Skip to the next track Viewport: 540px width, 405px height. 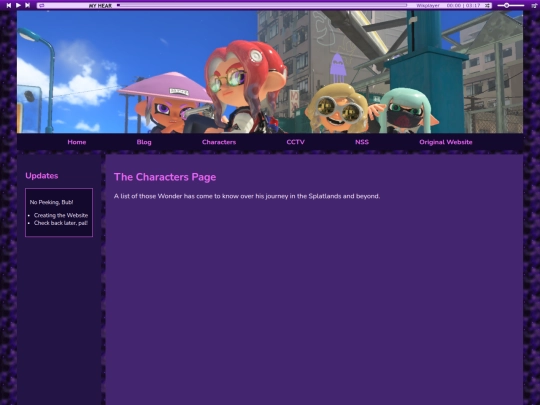28,5
